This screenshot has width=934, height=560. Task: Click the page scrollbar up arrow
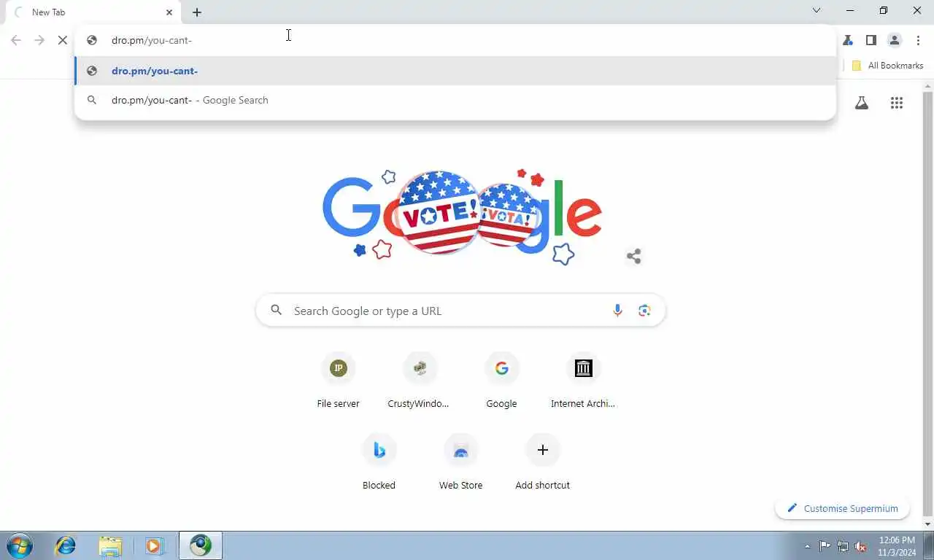927,87
